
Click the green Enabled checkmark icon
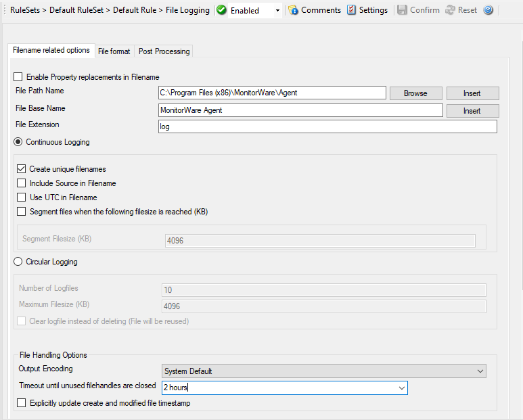click(221, 10)
